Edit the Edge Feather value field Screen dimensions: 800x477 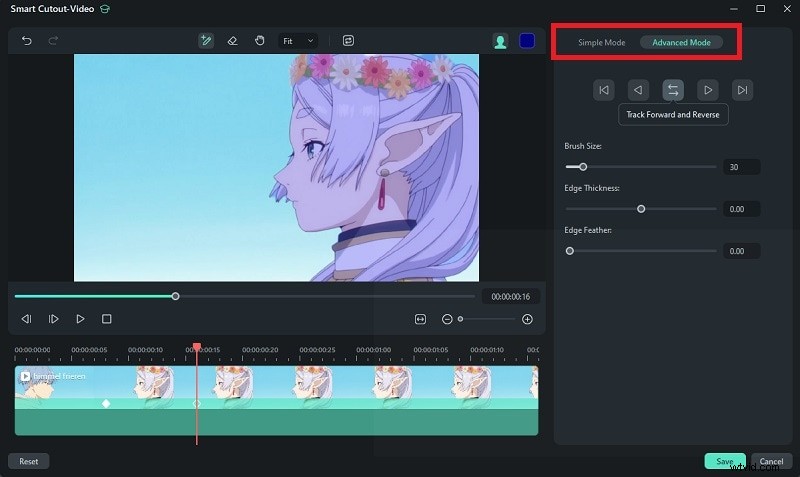point(742,251)
